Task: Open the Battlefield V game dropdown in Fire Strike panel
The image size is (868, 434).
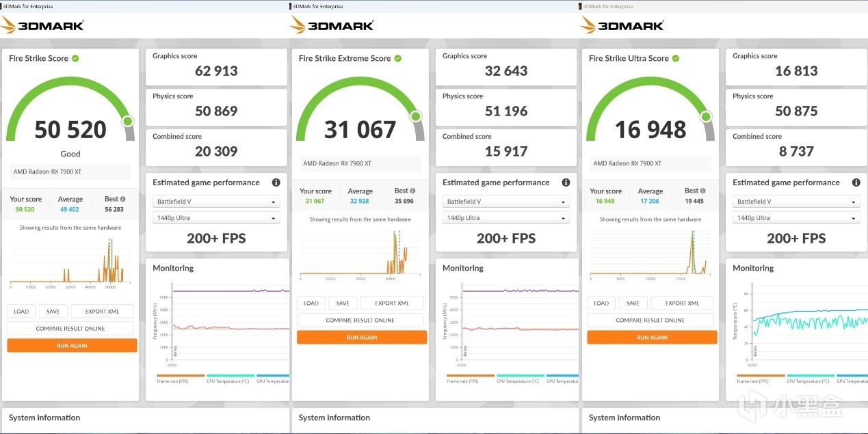Action: 216,202
